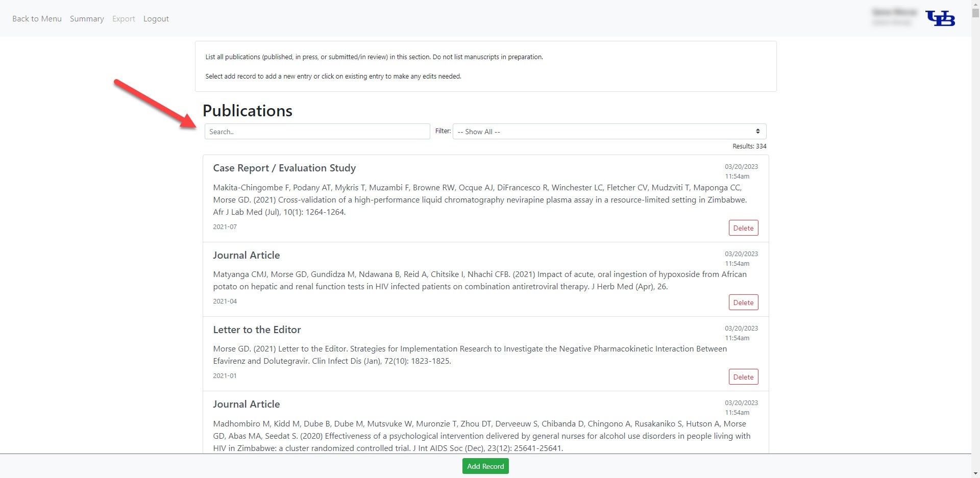Click the page scrollbar down arrow
The width and height of the screenshot is (980, 478).
click(x=975, y=473)
